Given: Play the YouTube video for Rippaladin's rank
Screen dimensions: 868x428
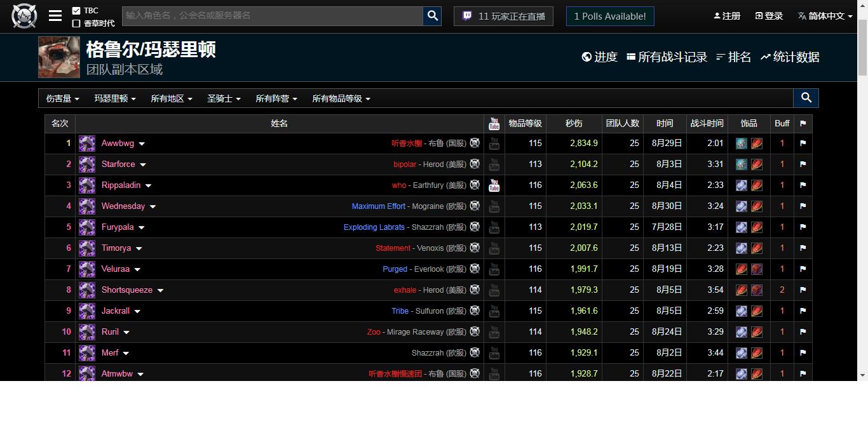Looking at the screenshot, I should [494, 185].
